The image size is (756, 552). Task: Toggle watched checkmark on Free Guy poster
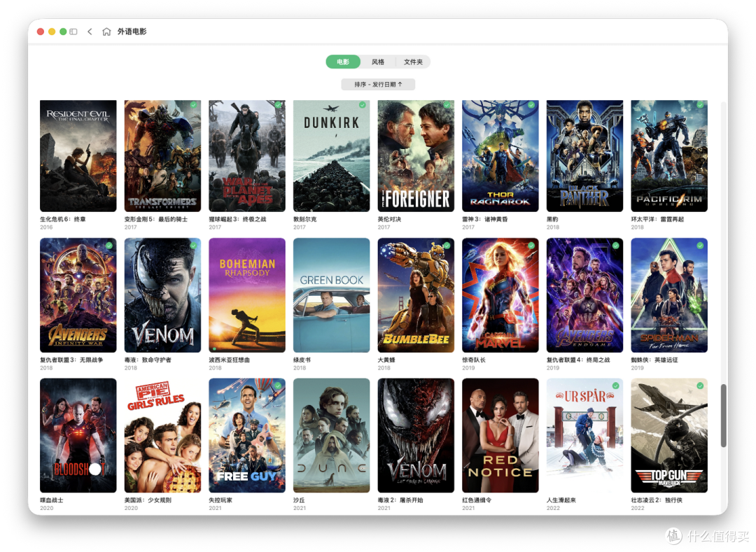coord(278,385)
